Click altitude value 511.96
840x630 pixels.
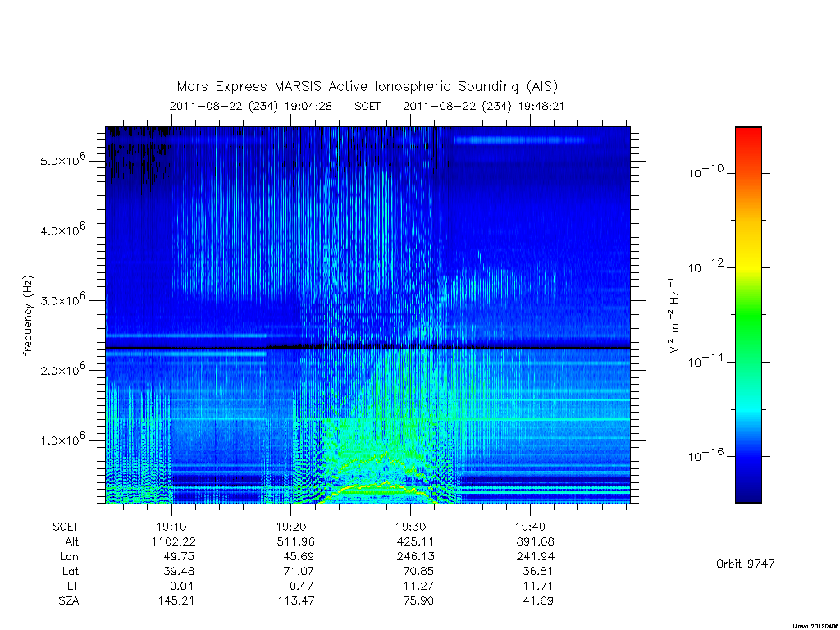coord(295,541)
